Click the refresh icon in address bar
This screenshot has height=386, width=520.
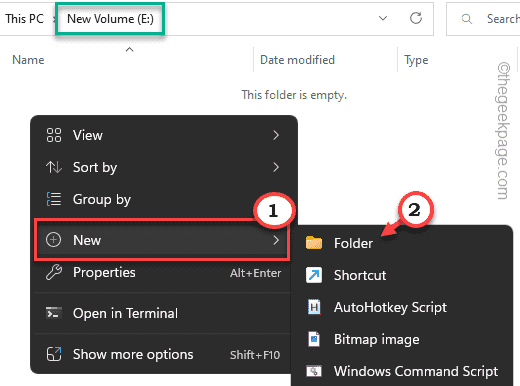click(x=416, y=18)
